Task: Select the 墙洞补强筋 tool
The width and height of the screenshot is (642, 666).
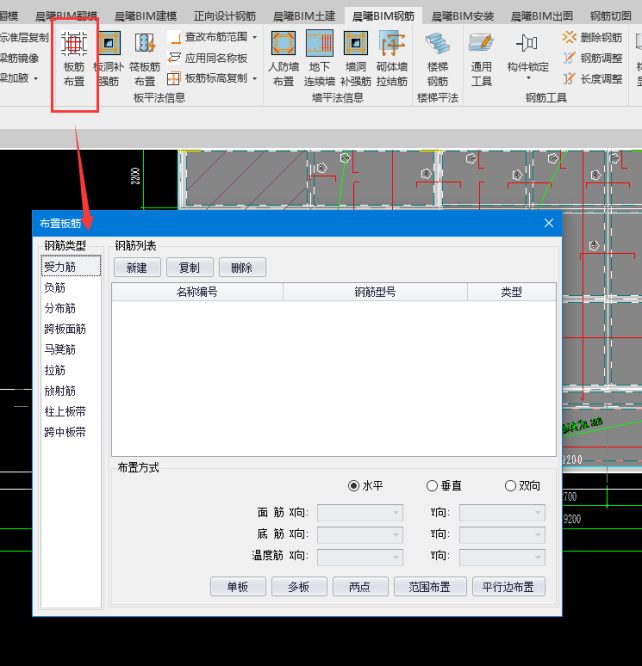Action: click(355, 56)
